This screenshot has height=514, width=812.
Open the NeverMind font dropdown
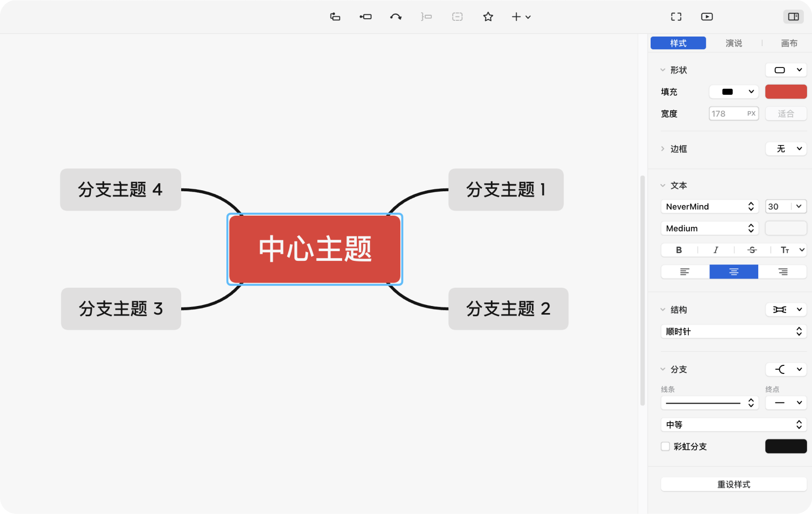[x=709, y=207]
